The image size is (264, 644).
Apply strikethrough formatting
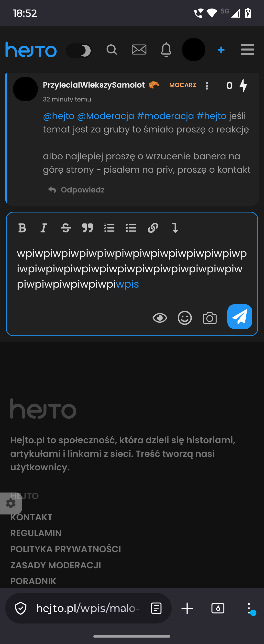(x=66, y=228)
